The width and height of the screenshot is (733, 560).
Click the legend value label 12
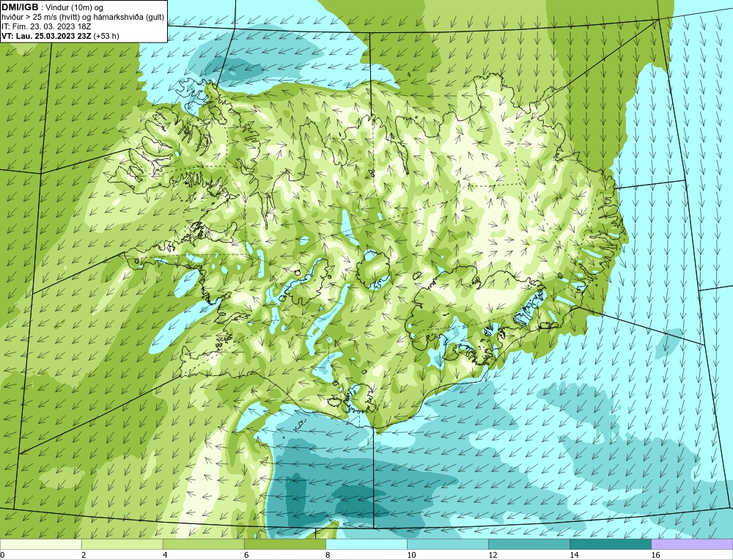pyautogui.click(x=493, y=555)
